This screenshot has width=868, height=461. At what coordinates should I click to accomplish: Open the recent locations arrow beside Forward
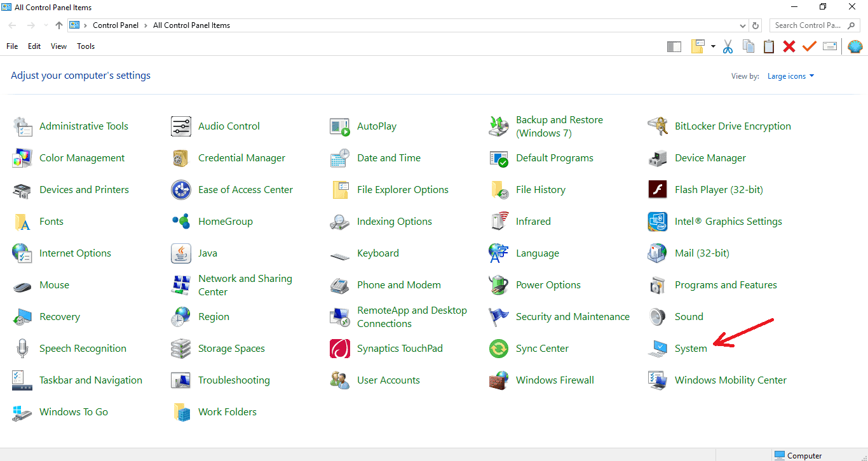(x=45, y=25)
